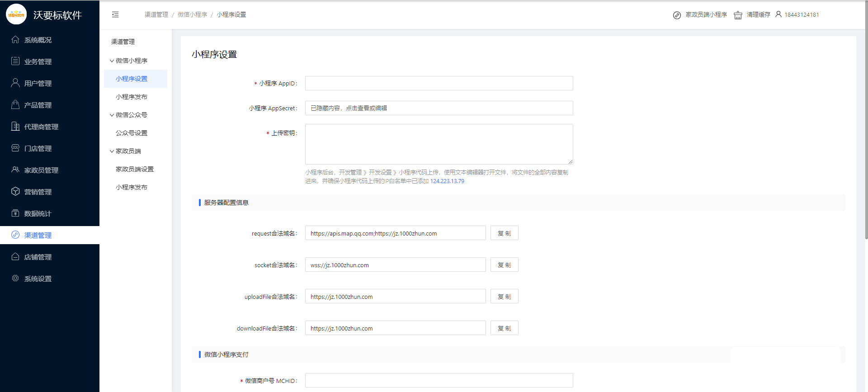Click the request合法域名 text field
This screenshot has height=392, width=868.
point(396,233)
